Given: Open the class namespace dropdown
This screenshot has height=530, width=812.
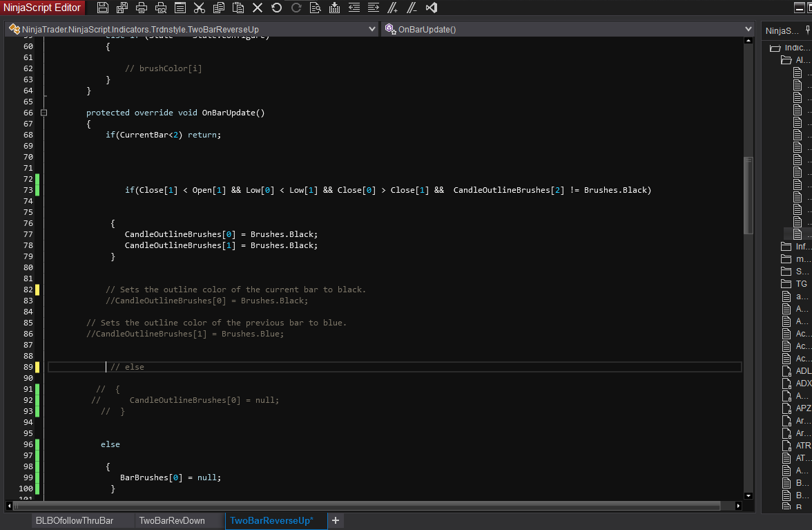Looking at the screenshot, I should [371, 29].
